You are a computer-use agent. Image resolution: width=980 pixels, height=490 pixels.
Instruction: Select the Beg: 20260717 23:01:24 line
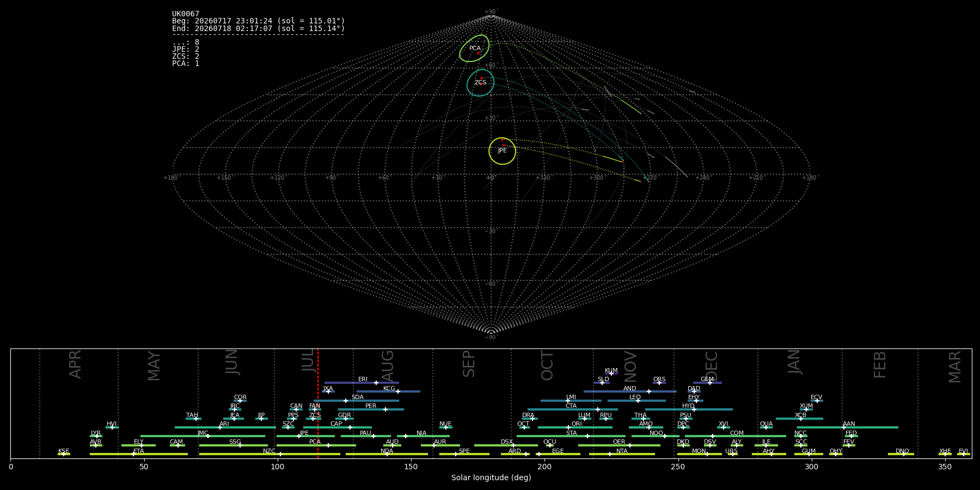(259, 21)
